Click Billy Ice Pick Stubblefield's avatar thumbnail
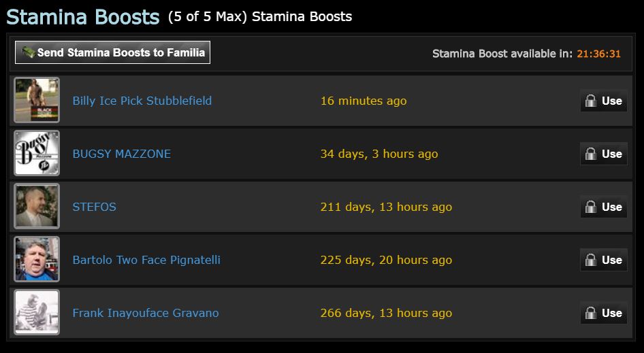Screen dimensions: 644x353 tap(37, 100)
